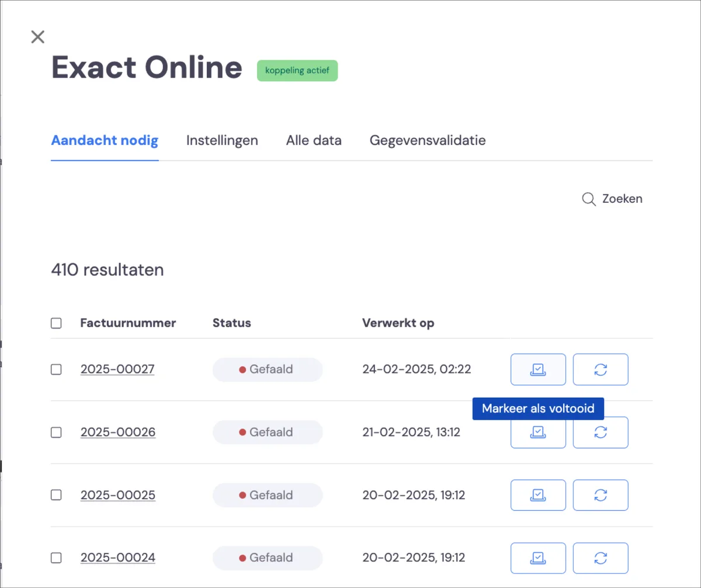
Task: Click the date 21-02-2025, 13:12
Action: (x=411, y=433)
